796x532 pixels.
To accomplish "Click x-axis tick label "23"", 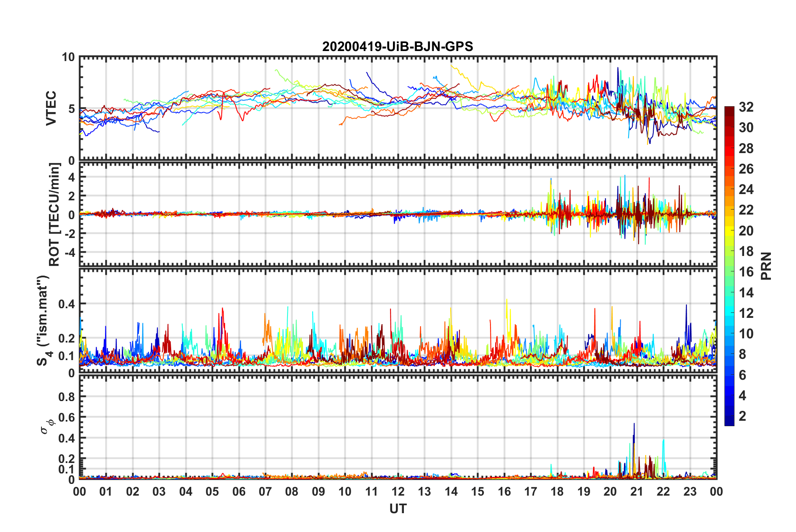I will click(690, 491).
